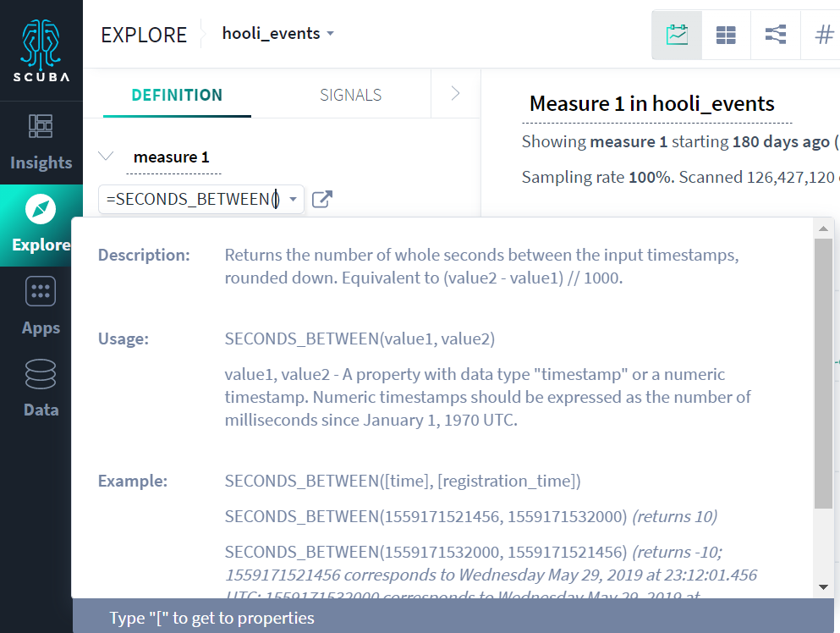The width and height of the screenshot is (840, 633).
Task: Open the flow visualization icon
Action: (775, 34)
